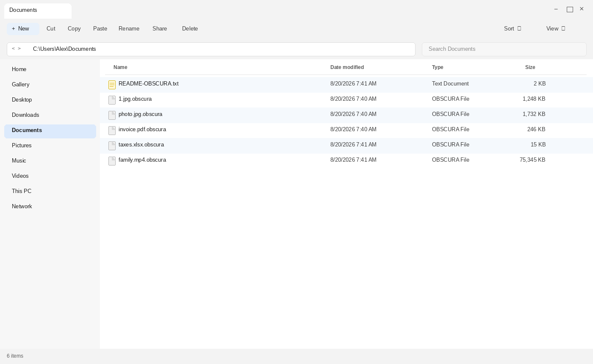
Task: Click the address bar path C:\Users\Alex\Documents
Action: (64, 49)
